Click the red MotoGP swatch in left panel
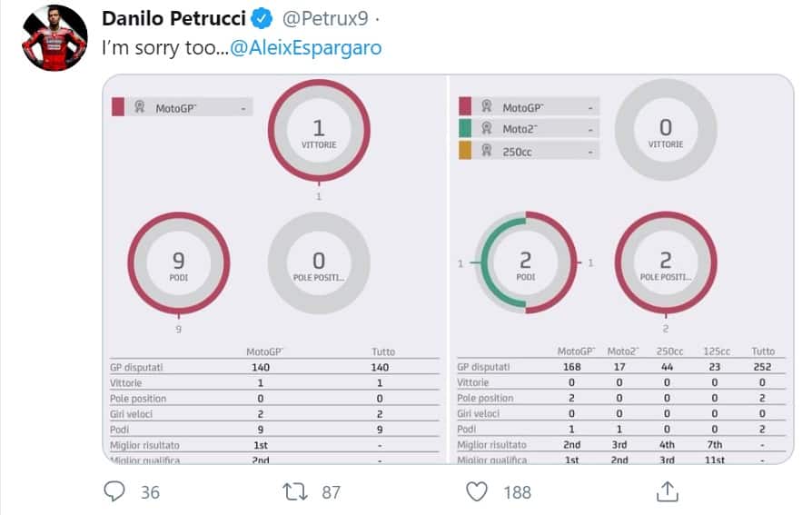812x515 pixels. (117, 107)
